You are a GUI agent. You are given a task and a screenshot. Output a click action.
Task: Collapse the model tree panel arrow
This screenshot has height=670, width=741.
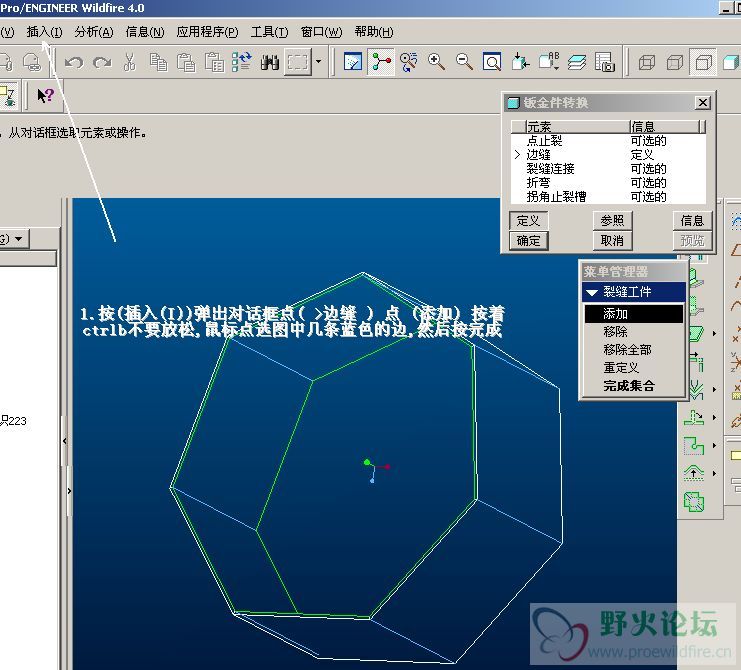[65, 441]
